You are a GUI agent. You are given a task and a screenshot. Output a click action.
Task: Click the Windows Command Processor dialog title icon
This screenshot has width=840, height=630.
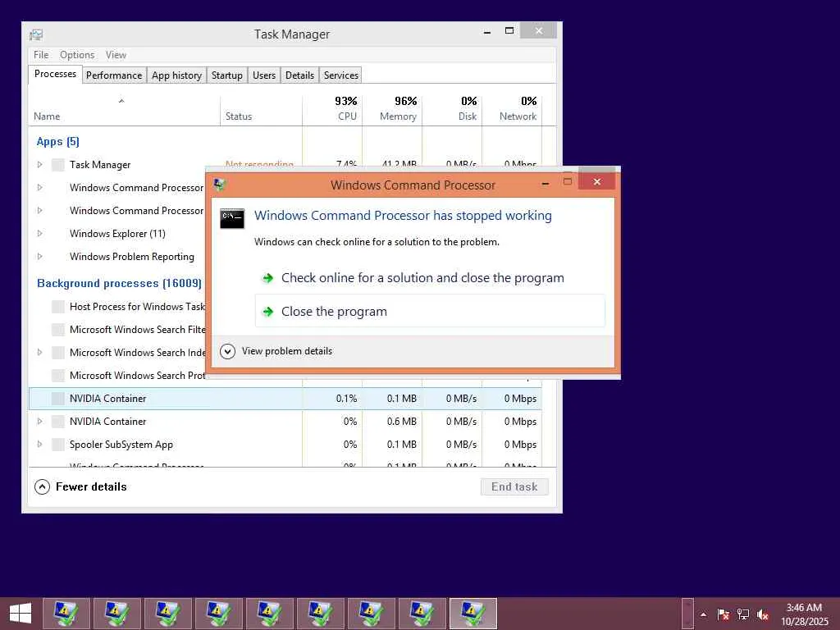219,185
